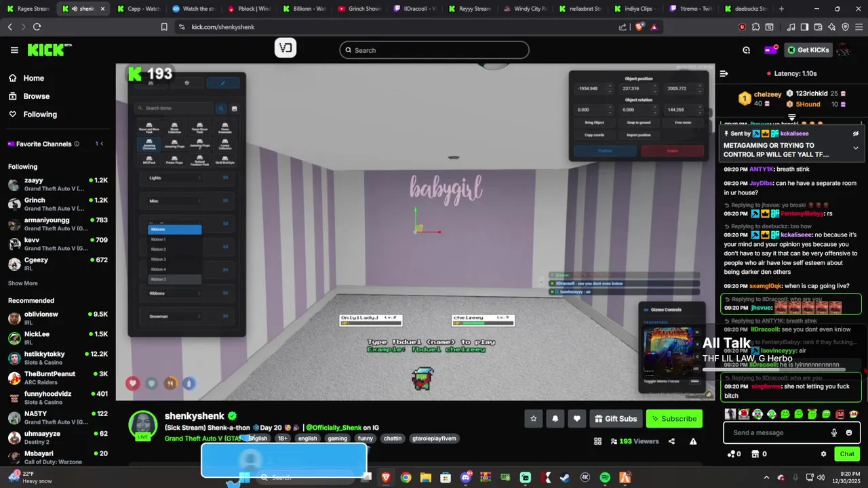Open a new browser tab
The image size is (868, 488).
[781, 9]
